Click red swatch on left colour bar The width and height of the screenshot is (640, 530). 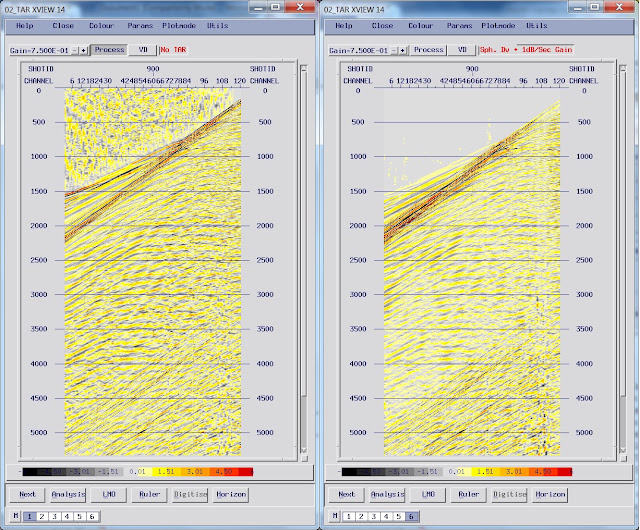[245, 472]
